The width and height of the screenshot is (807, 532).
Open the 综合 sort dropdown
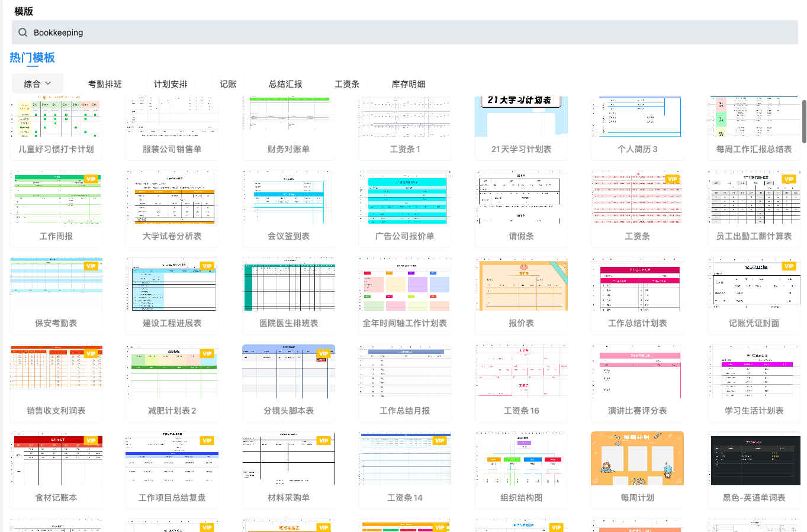coord(37,84)
